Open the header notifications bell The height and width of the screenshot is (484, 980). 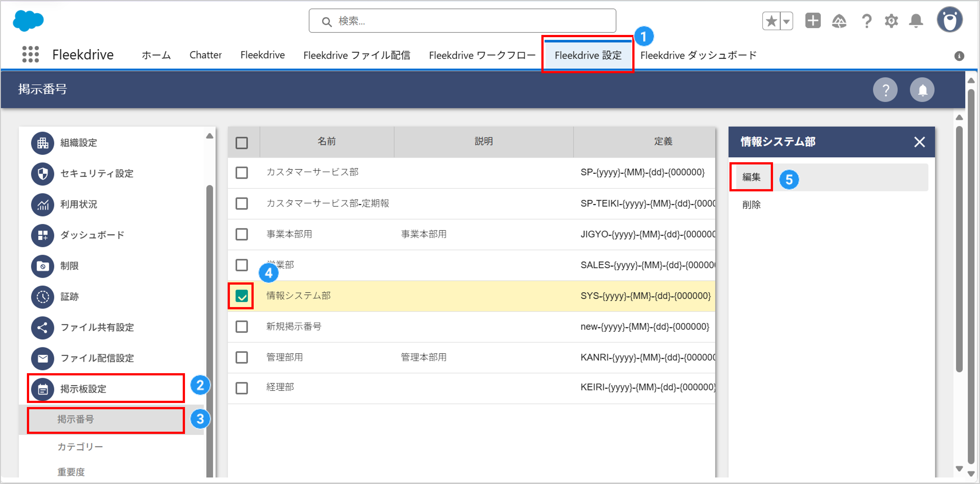[x=916, y=21]
